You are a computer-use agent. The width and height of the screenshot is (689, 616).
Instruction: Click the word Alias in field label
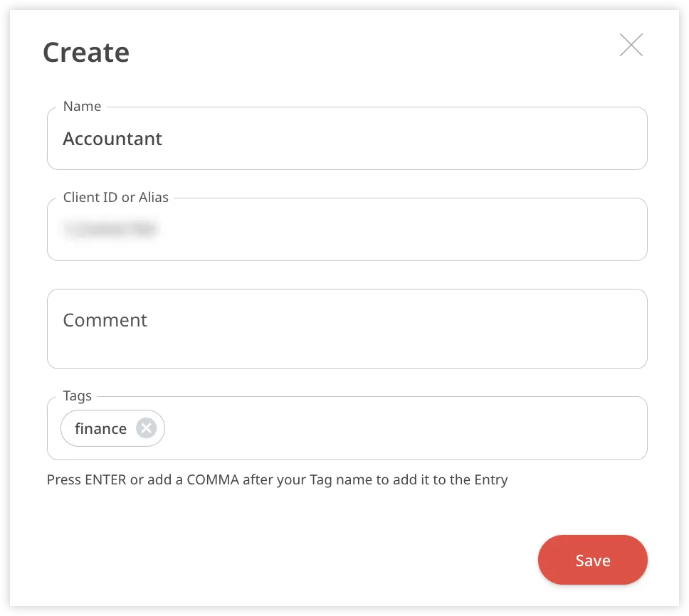(154, 198)
